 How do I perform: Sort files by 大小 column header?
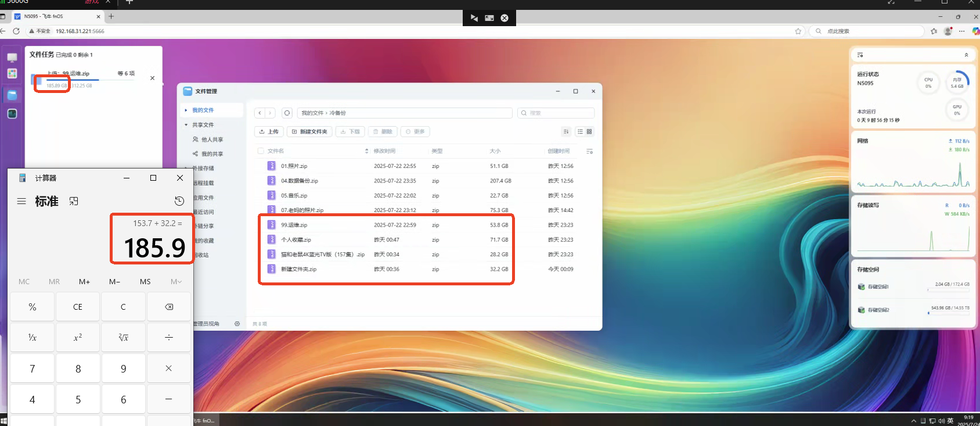click(495, 151)
